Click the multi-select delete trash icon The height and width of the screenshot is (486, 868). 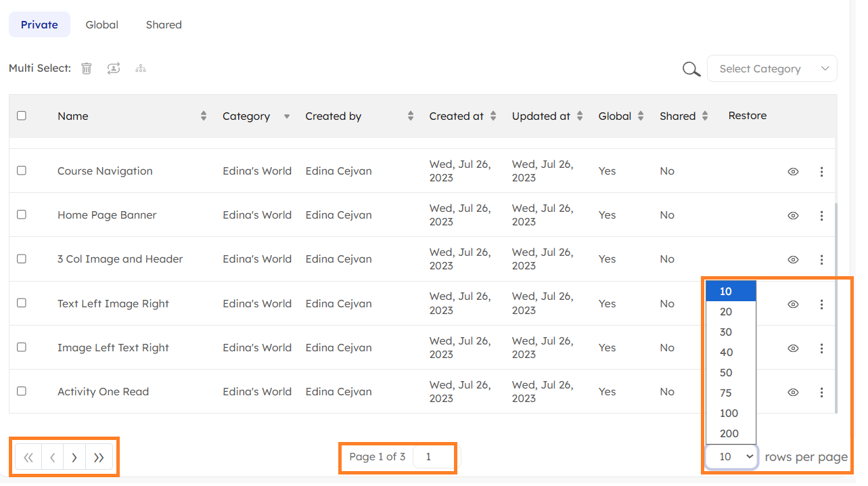87,68
